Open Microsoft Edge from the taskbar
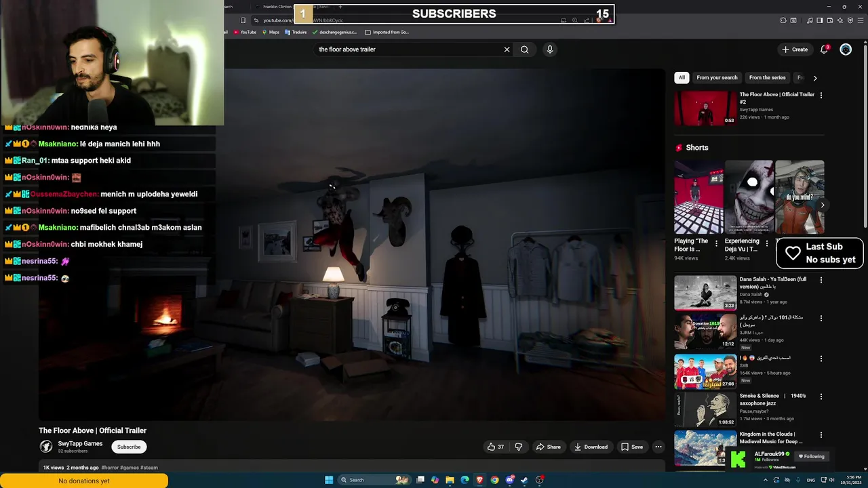 click(465, 480)
